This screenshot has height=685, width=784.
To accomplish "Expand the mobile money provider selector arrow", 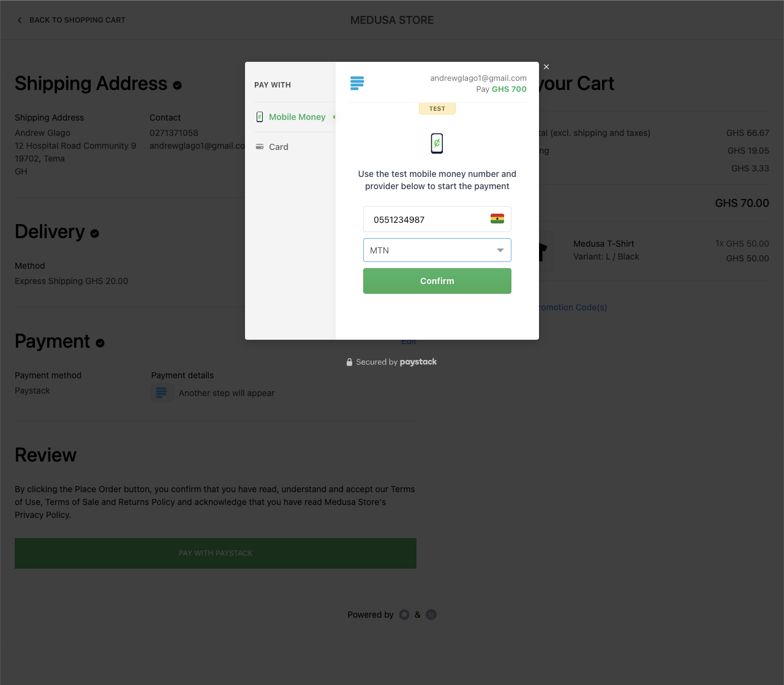I will [501, 250].
